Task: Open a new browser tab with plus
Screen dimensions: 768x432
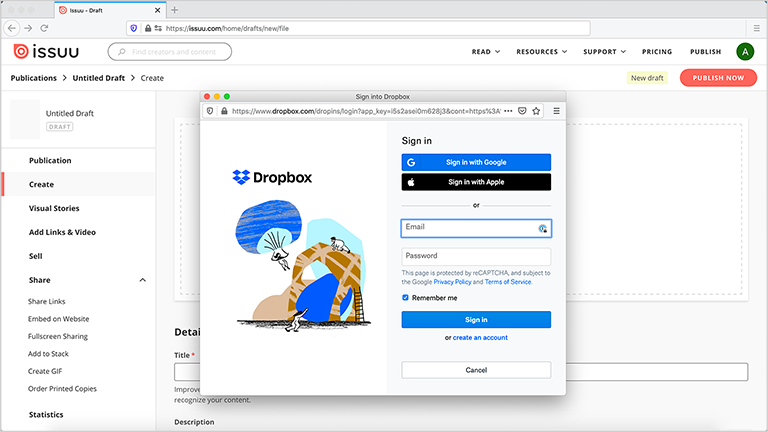Action: pos(174,10)
